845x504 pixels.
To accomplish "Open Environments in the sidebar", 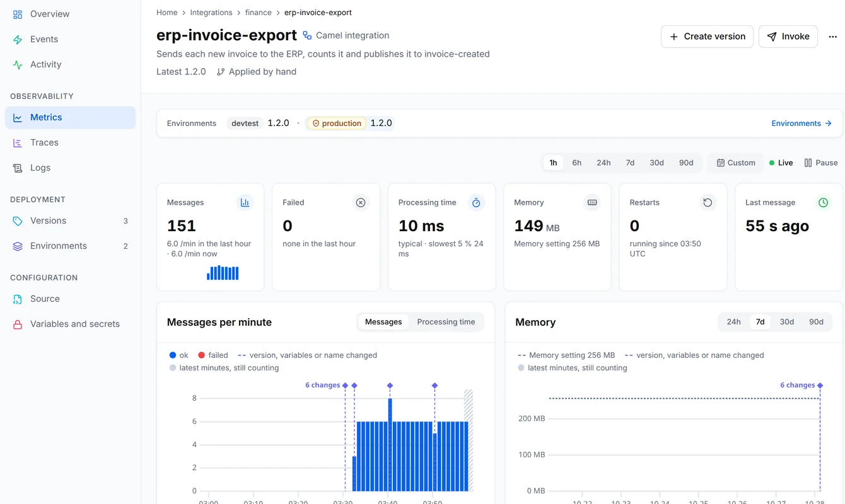I will pyautogui.click(x=70, y=246).
